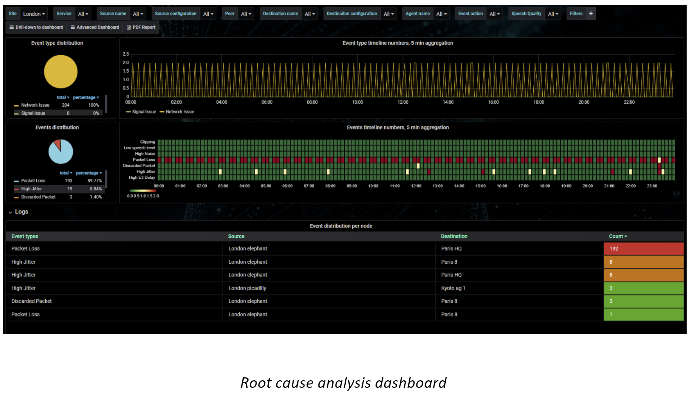Viewport: 690px width, 395px height.
Task: Open the Agent name filter dropdown
Action: coord(441,14)
